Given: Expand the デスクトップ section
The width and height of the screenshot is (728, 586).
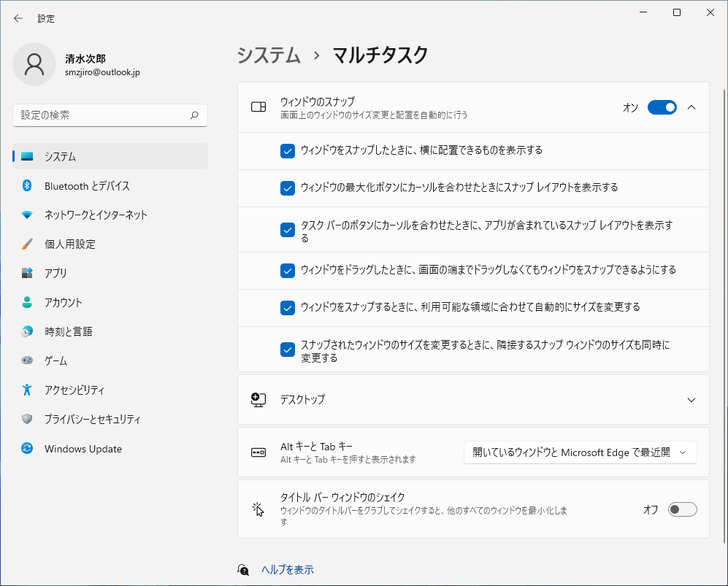Looking at the screenshot, I should pyautogui.click(x=691, y=400).
